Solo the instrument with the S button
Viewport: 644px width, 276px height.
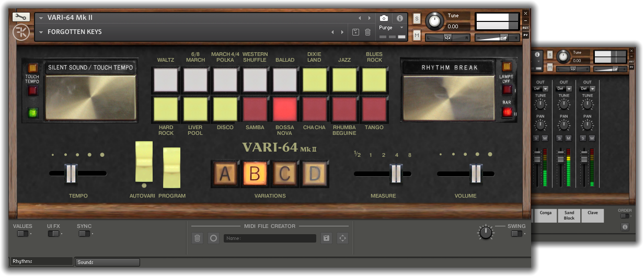[417, 18]
